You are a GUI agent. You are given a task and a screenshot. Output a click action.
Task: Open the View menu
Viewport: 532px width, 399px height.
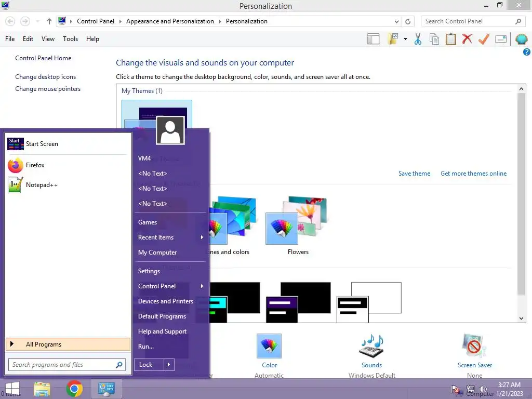click(x=48, y=39)
